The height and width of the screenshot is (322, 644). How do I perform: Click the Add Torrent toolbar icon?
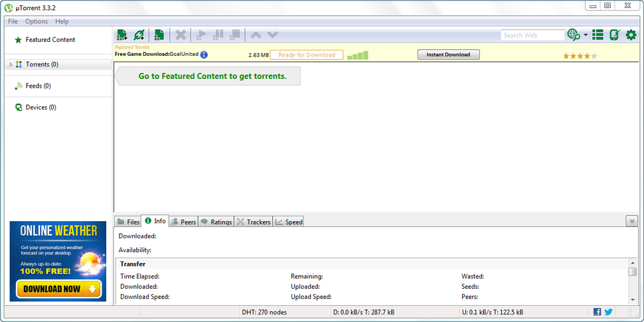121,35
